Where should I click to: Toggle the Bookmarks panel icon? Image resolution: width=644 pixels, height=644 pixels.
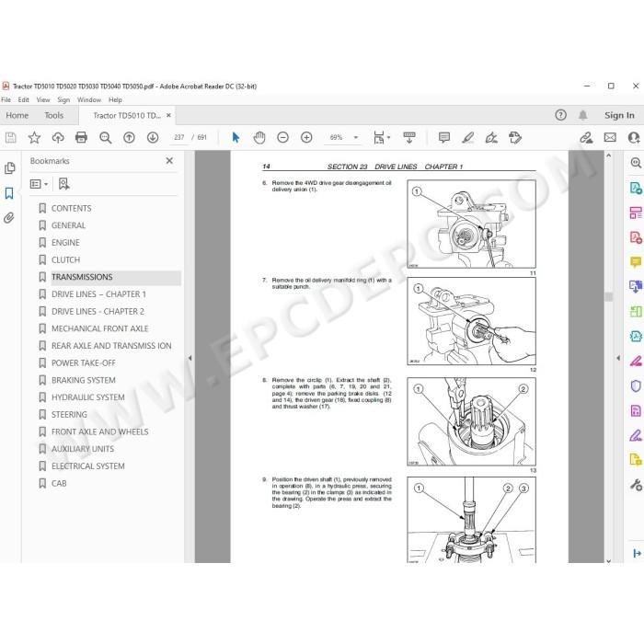click(9, 193)
